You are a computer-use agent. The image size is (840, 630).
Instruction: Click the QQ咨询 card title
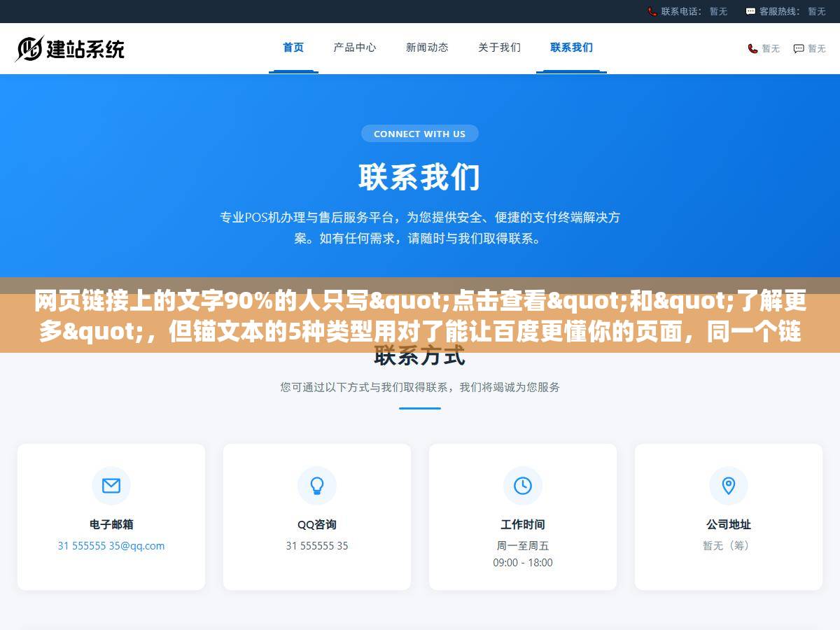coord(317,524)
